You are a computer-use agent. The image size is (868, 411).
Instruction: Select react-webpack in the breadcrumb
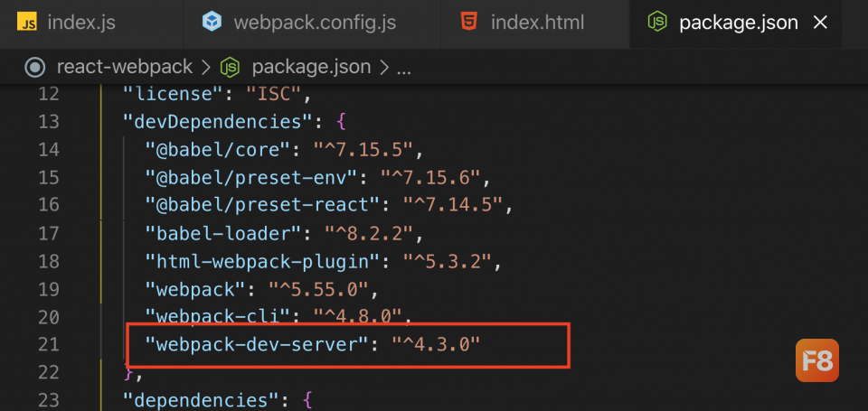point(125,68)
